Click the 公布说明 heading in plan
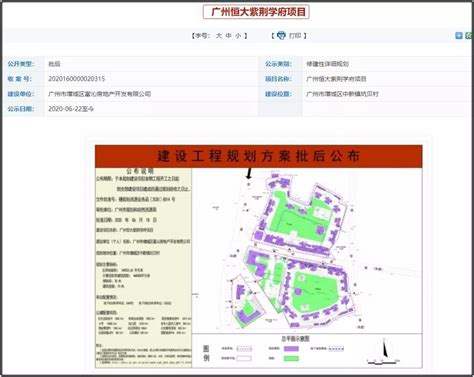 pyautogui.click(x=140, y=171)
